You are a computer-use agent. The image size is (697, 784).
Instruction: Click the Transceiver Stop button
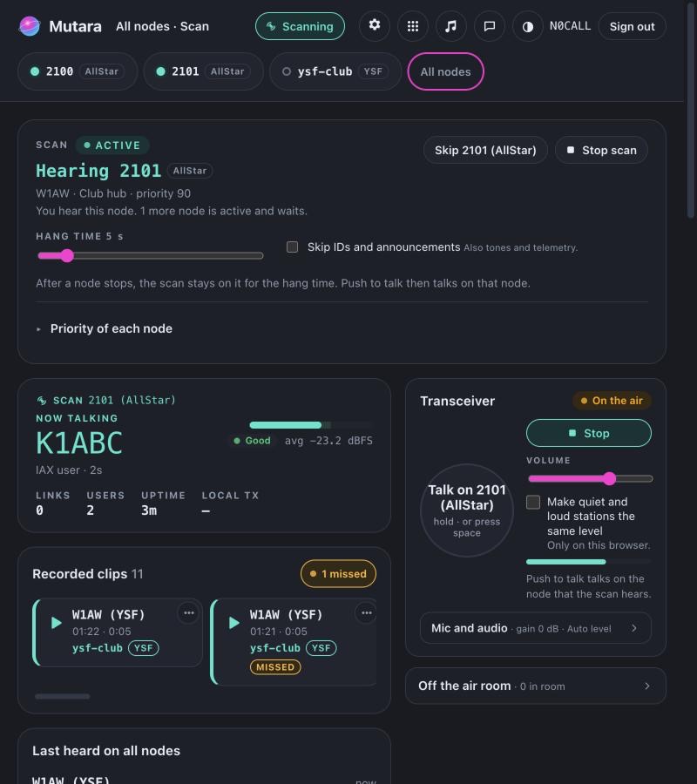point(589,433)
